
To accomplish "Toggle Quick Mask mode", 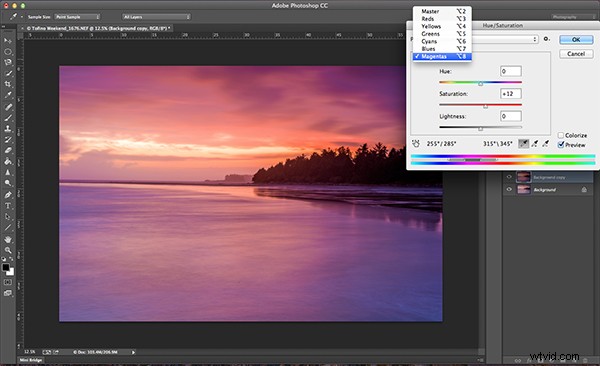I will click(8, 282).
